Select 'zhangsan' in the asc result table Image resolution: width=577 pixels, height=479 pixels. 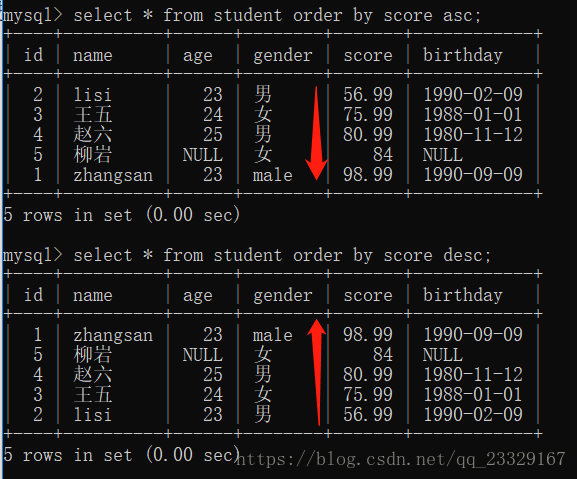click(x=113, y=175)
